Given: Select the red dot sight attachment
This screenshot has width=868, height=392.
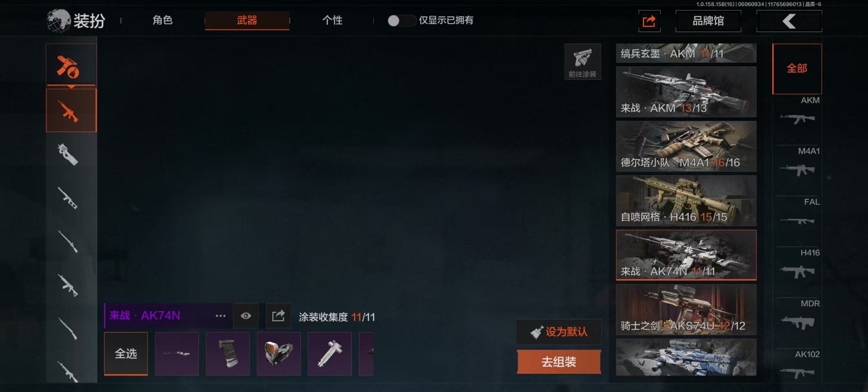Looking at the screenshot, I should point(278,354).
